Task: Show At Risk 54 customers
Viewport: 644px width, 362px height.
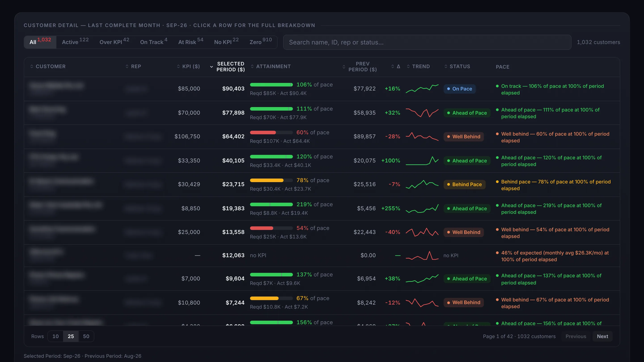Action: point(191,42)
